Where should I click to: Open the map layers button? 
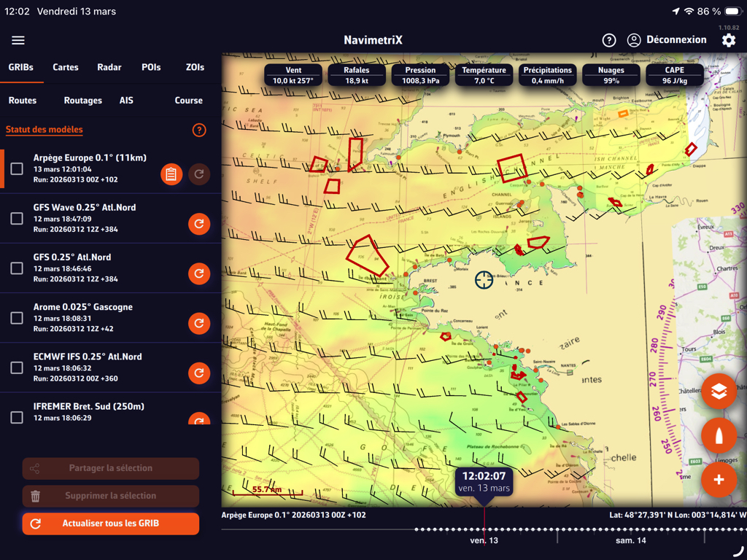719,392
